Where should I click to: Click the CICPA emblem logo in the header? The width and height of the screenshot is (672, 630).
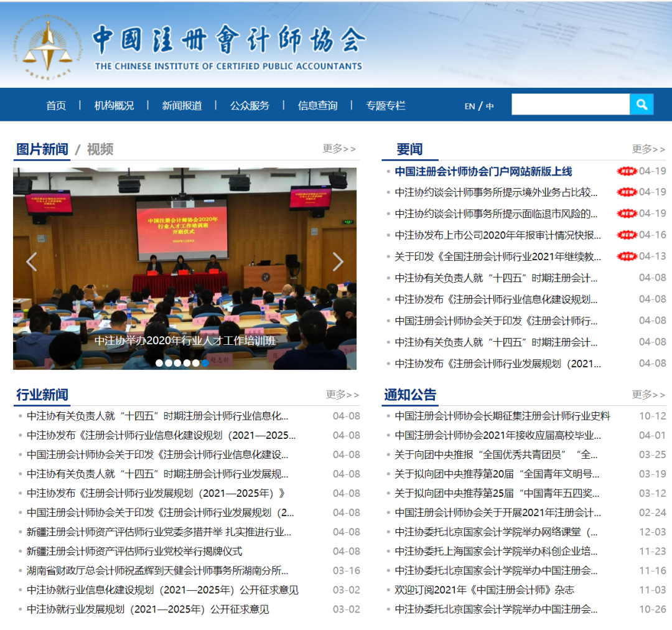point(48,47)
